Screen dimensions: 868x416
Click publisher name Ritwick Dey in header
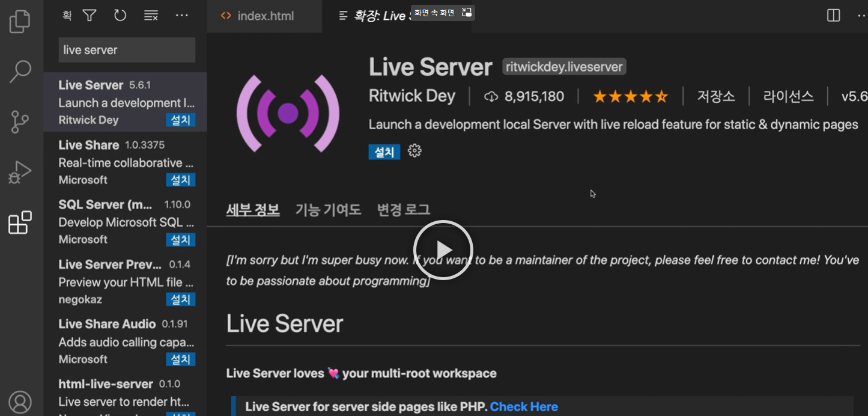(412, 96)
